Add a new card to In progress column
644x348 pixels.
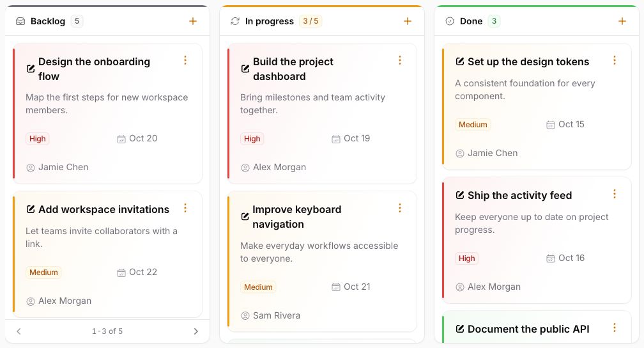pyautogui.click(x=408, y=21)
